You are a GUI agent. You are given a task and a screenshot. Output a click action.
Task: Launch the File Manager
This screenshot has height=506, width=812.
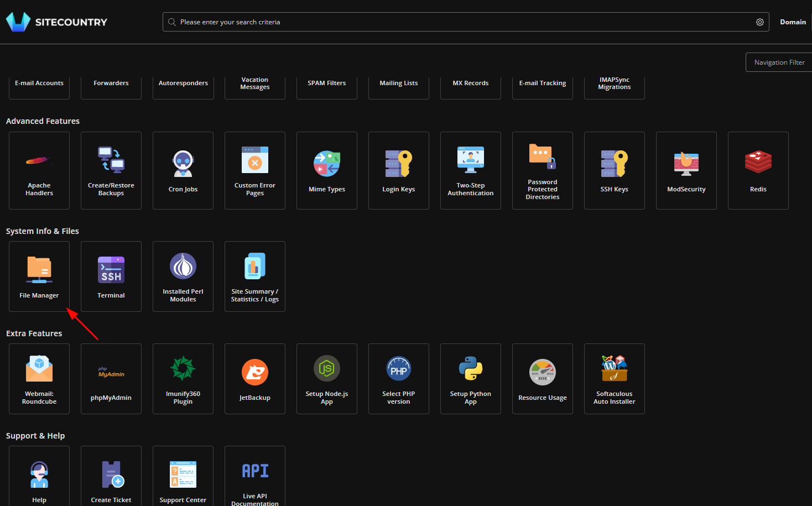coord(39,277)
